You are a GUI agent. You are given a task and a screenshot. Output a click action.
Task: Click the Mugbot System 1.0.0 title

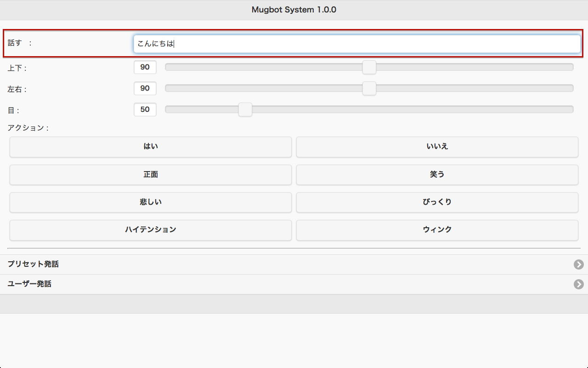click(x=294, y=10)
